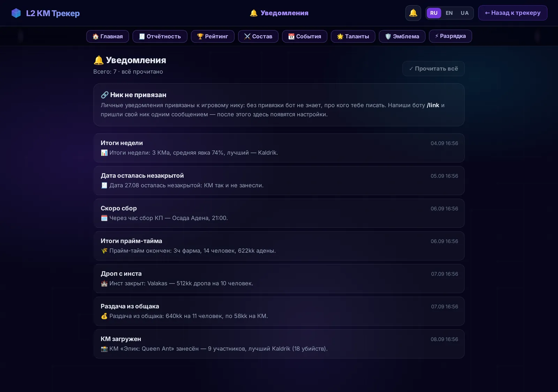The width and height of the screenshot is (558, 392).
Task: Open the Таланты tab
Action: (353, 36)
